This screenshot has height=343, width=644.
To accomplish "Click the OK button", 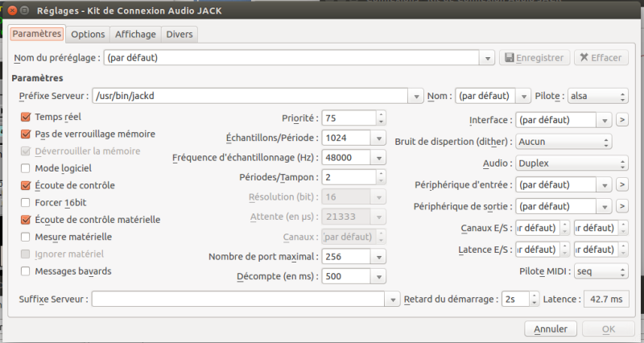I will click(609, 329).
